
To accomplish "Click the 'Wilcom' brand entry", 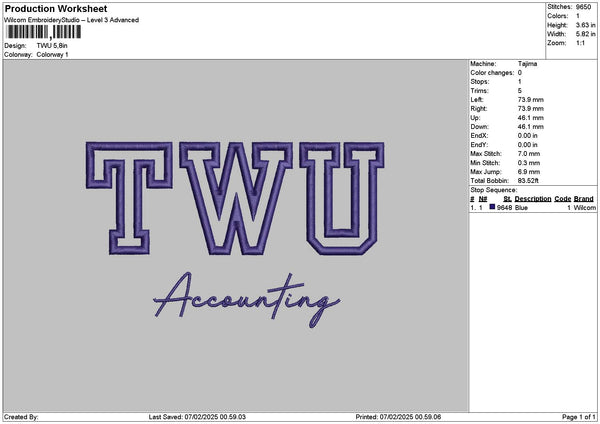I will point(584,208).
